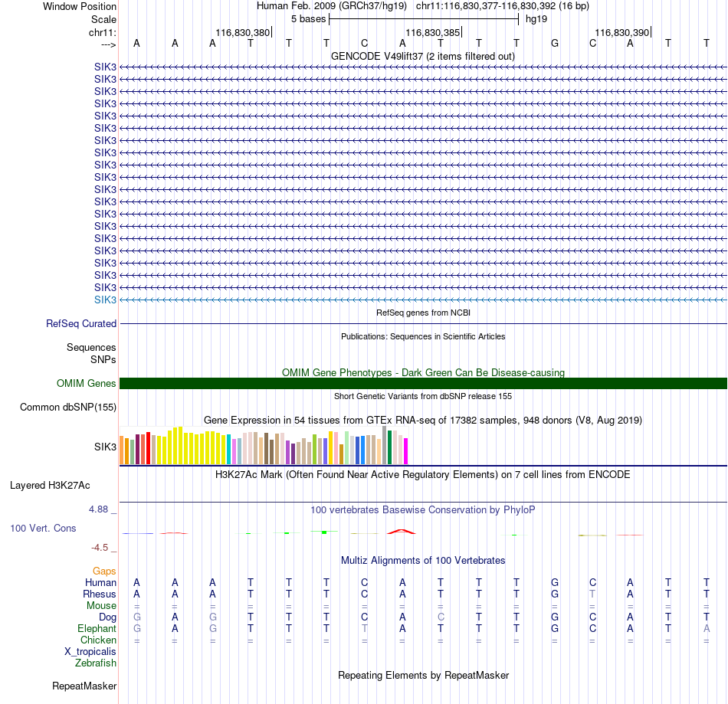The height and width of the screenshot is (704, 728).
Task: Click the 'hg19' label beside scale bar
Action: 536,19
